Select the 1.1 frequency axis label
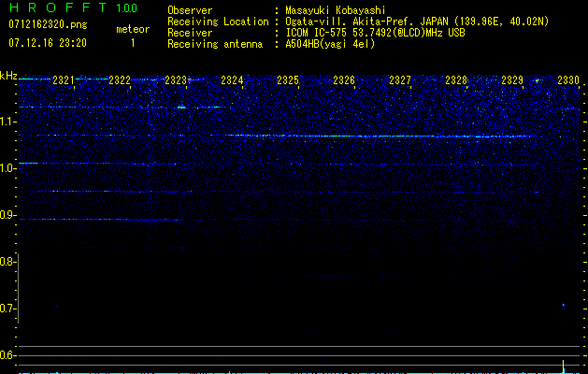This screenshot has height=374, width=588. (x=8, y=122)
